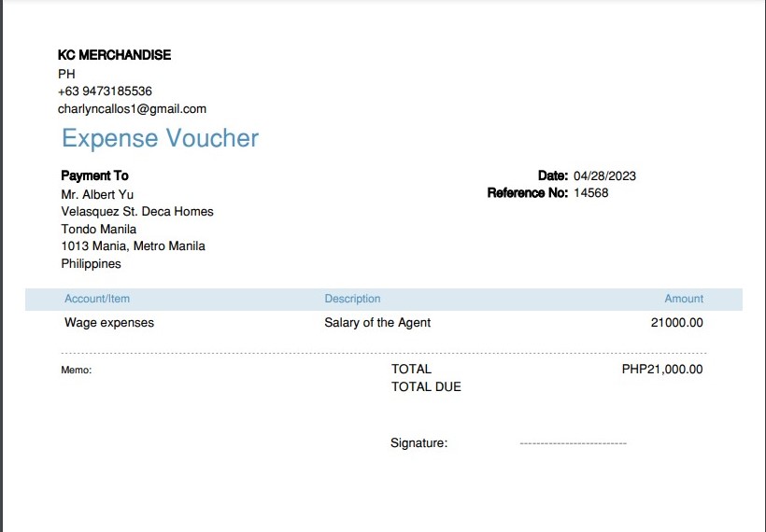This screenshot has width=766, height=532.
Task: Click the TOTAL DUE label
Action: coord(426,386)
